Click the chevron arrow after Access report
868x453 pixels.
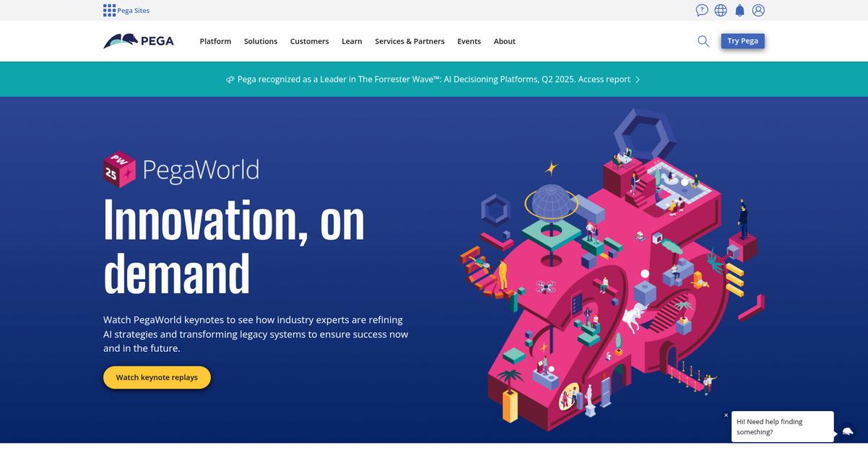coord(638,79)
